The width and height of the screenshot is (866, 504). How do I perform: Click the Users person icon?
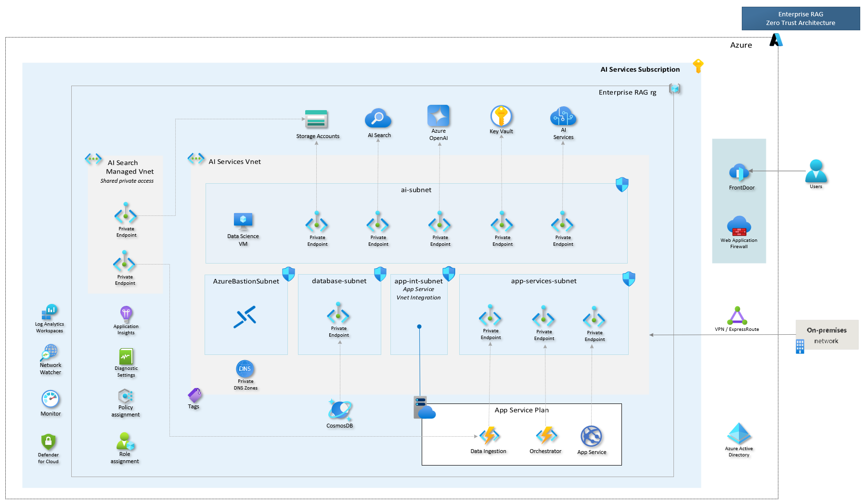pyautogui.click(x=816, y=171)
